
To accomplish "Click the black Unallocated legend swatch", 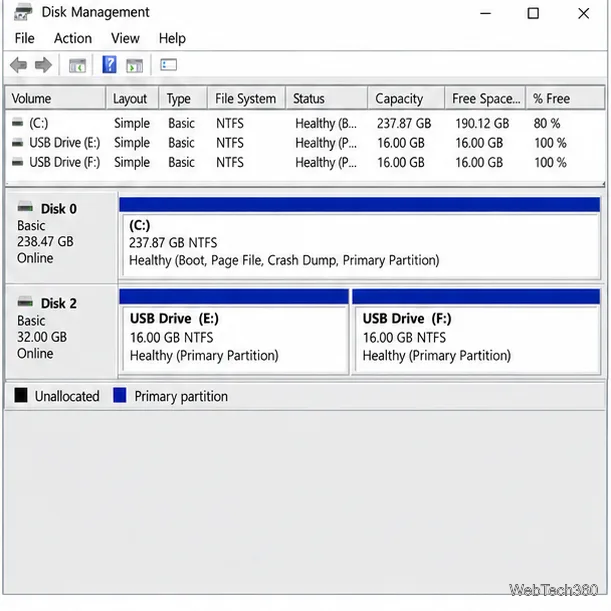I will (x=21, y=395).
